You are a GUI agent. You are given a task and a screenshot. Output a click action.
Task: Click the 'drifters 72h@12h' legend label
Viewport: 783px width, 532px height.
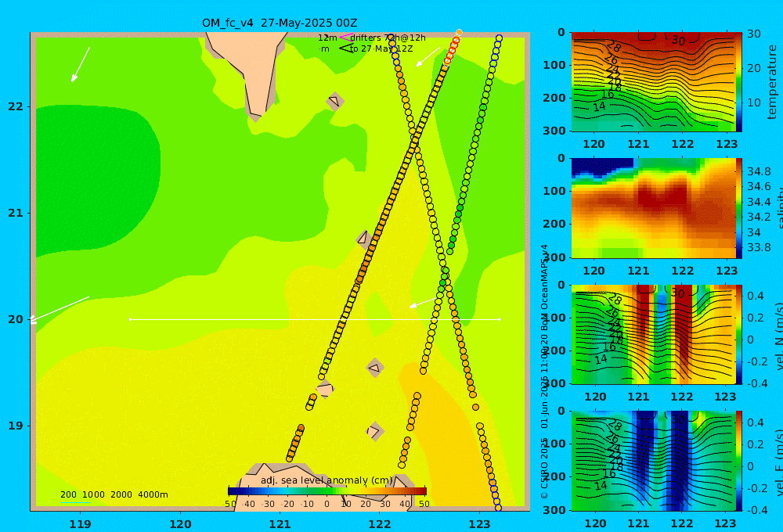click(x=388, y=38)
